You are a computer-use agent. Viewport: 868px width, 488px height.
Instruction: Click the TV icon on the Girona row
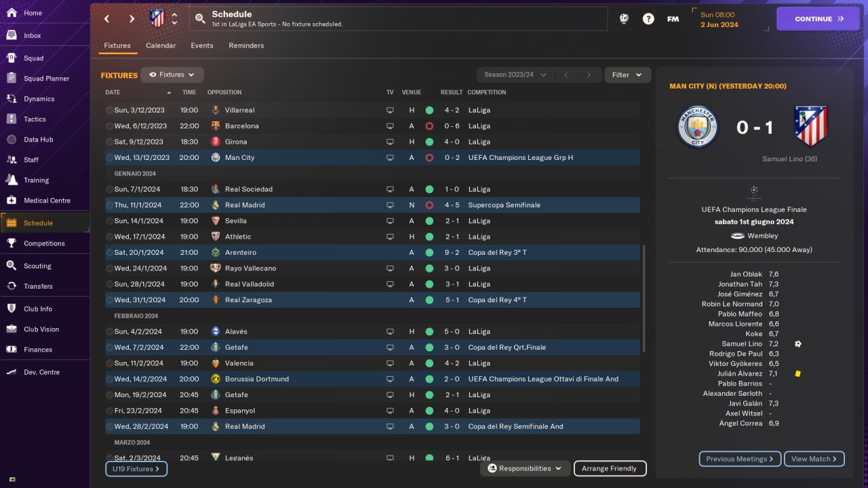click(x=390, y=142)
